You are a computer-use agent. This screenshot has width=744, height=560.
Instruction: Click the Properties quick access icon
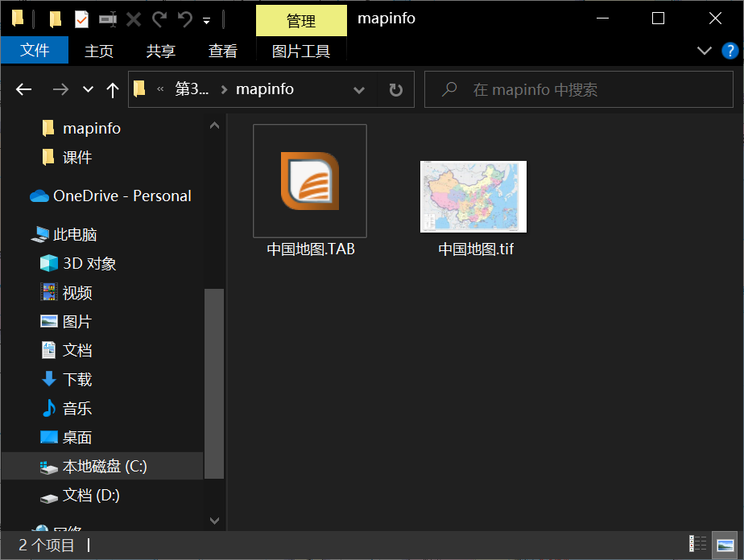[x=81, y=19]
